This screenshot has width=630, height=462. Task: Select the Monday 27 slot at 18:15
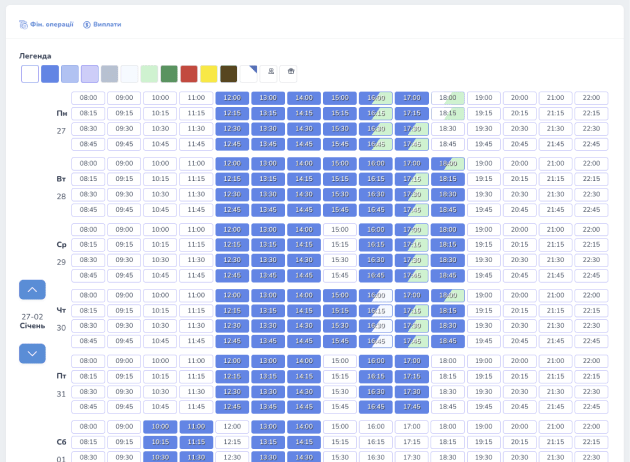click(448, 113)
